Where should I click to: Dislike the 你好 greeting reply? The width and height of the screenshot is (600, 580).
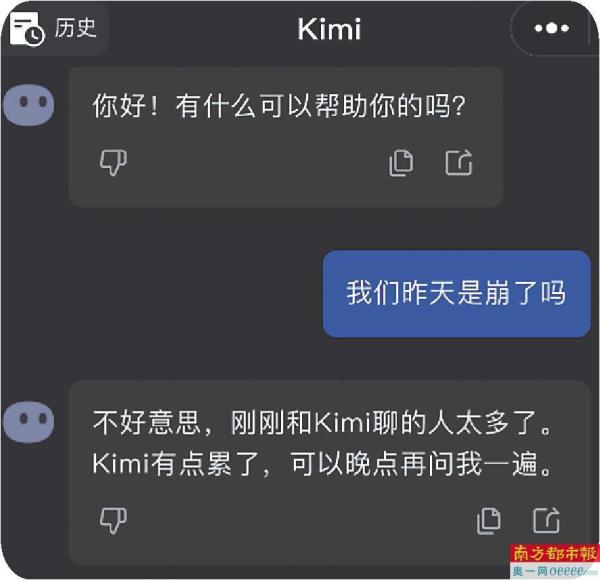(x=113, y=162)
